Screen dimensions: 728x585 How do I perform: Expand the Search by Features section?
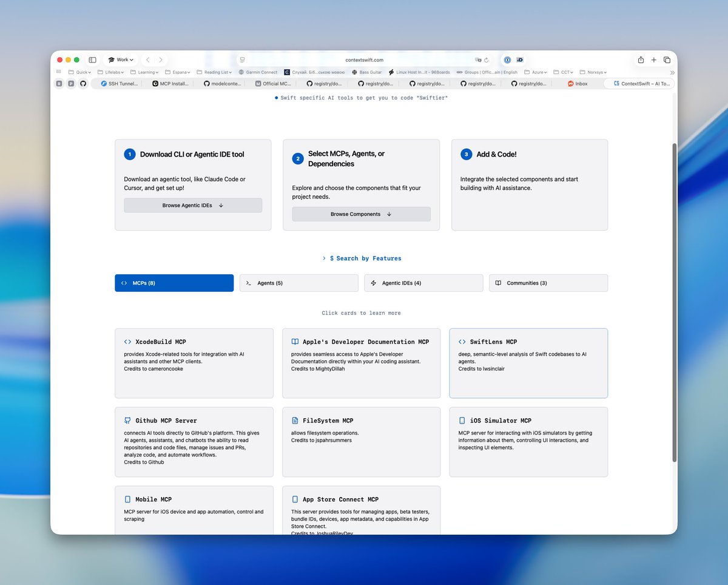(x=362, y=258)
